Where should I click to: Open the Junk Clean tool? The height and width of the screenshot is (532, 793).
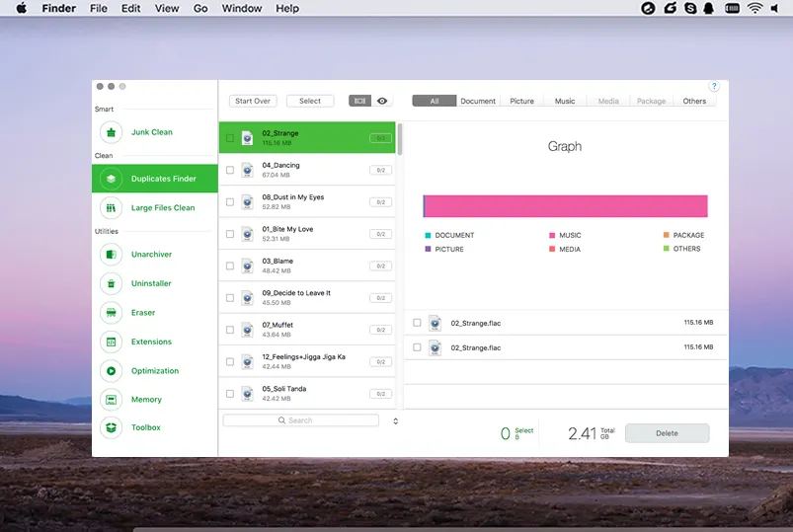(x=151, y=132)
